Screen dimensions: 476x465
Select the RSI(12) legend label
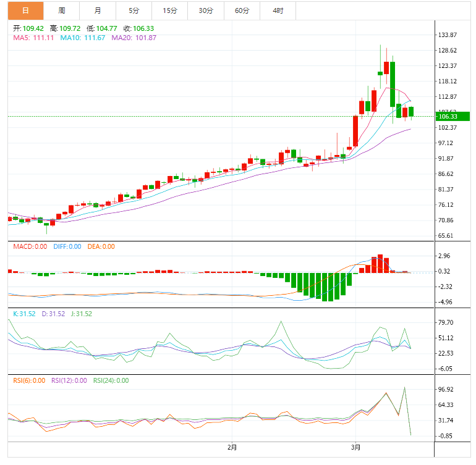pos(69,380)
